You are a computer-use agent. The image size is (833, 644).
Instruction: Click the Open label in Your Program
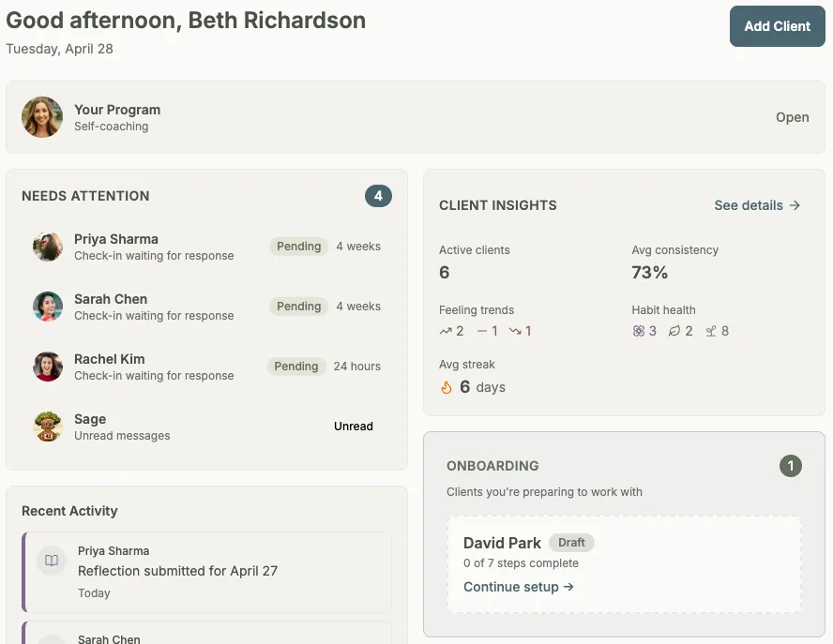point(792,117)
